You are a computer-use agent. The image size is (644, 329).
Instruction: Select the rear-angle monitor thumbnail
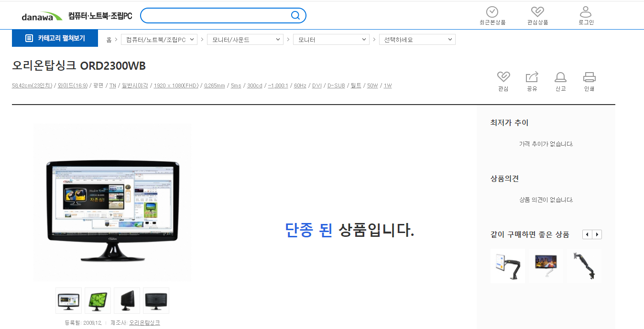127,300
